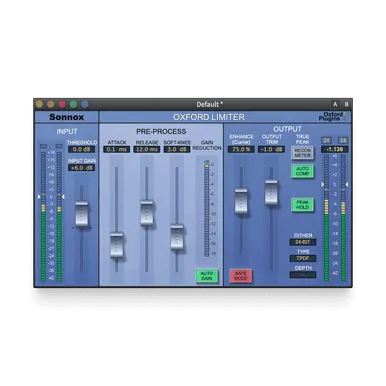Click the Output Trim fader handle
This screenshot has width=386, height=386.
[x=271, y=192]
